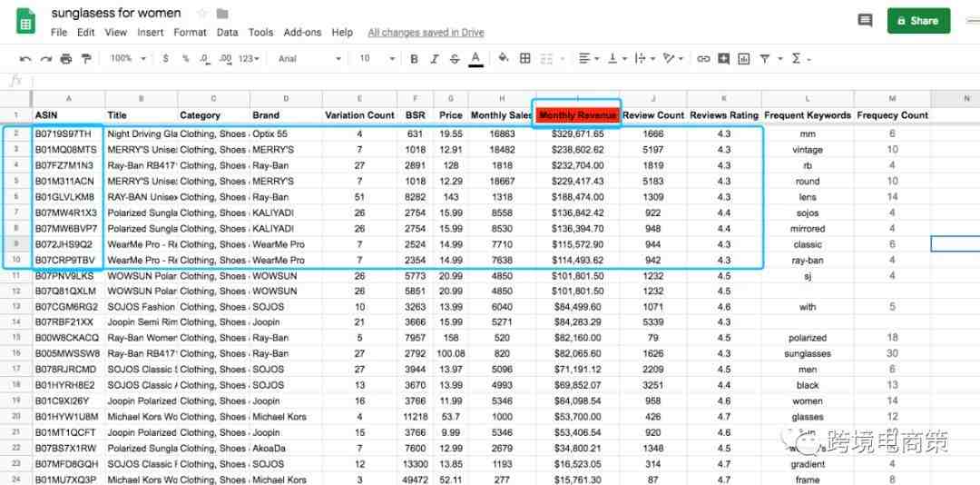The width and height of the screenshot is (980, 485).
Task: Open the View menu
Action: click(115, 33)
